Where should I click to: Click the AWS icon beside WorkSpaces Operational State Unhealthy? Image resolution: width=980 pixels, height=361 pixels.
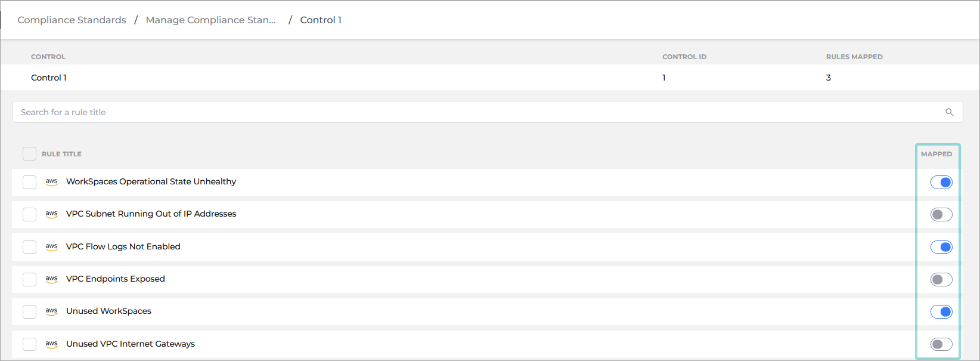coord(51,181)
